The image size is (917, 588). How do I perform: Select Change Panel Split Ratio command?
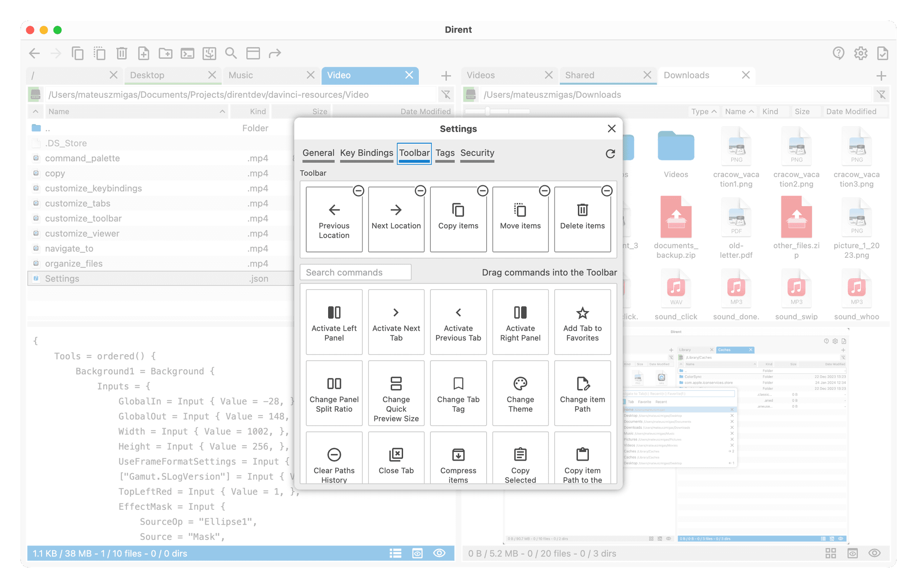point(334,393)
